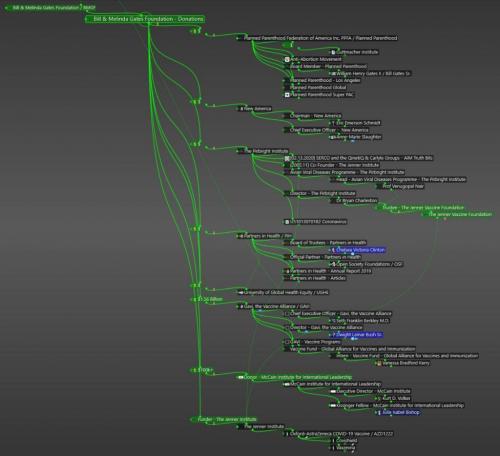500x456 pixels.
Task: Click the Anti-Abortion Movement node icon
Action: [x=287, y=59]
